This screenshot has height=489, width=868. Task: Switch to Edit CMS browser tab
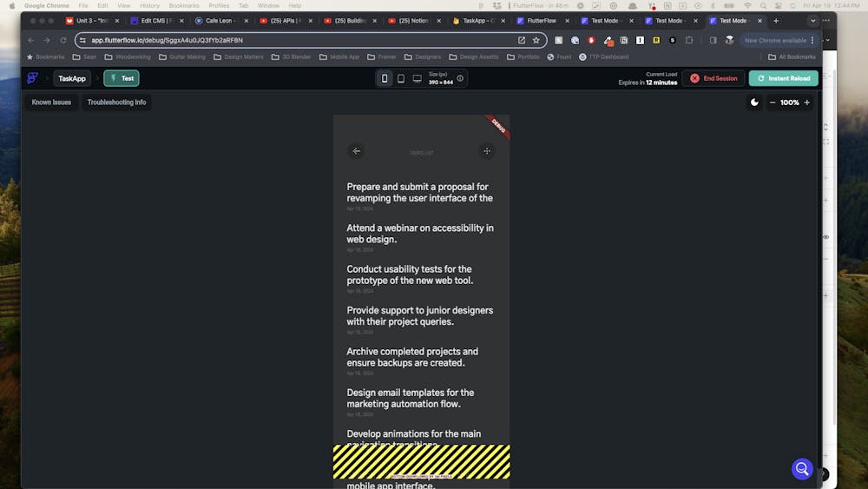point(156,21)
